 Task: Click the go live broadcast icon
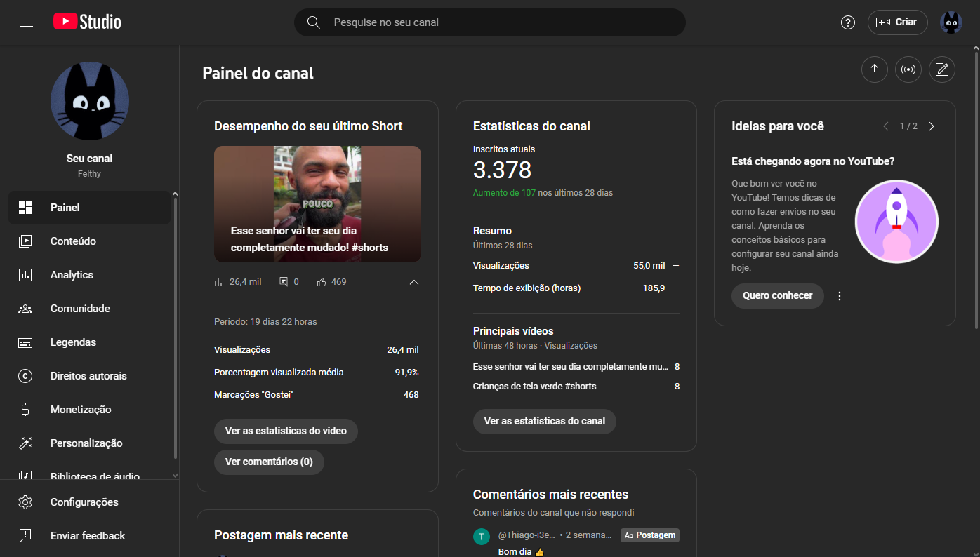pos(908,69)
